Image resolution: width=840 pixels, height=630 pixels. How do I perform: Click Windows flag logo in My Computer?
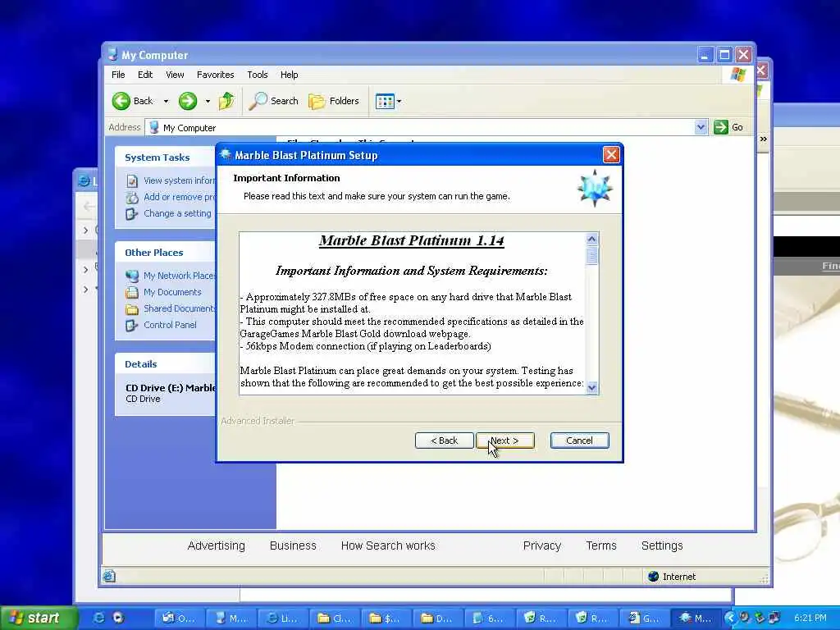(x=738, y=74)
